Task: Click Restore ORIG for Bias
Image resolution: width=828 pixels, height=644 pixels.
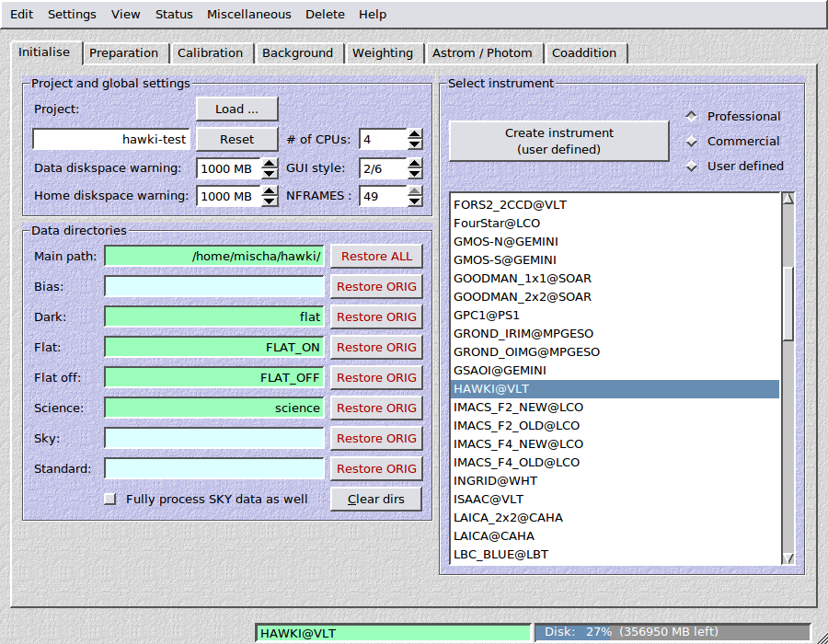Action: point(376,287)
